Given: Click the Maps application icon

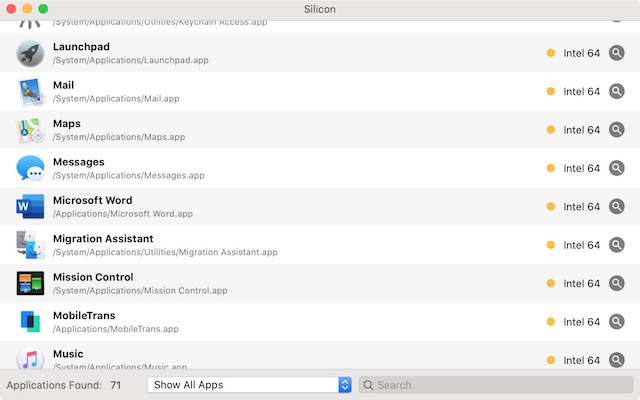Looking at the screenshot, I should [30, 130].
